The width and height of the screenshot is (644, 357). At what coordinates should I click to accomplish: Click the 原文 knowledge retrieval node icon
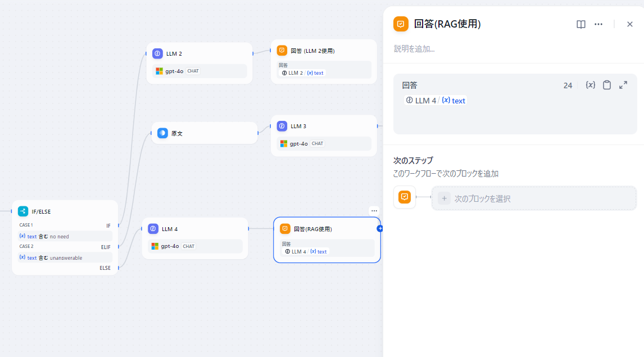[162, 133]
